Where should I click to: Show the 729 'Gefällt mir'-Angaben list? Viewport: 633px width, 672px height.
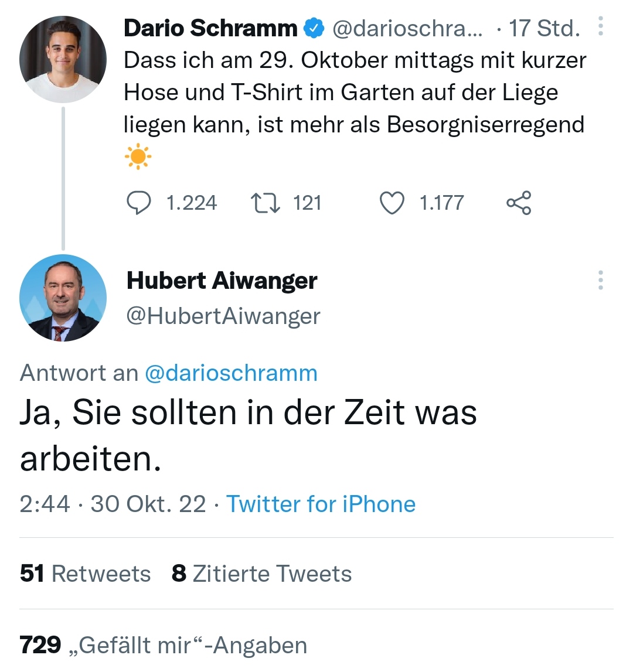click(x=164, y=645)
